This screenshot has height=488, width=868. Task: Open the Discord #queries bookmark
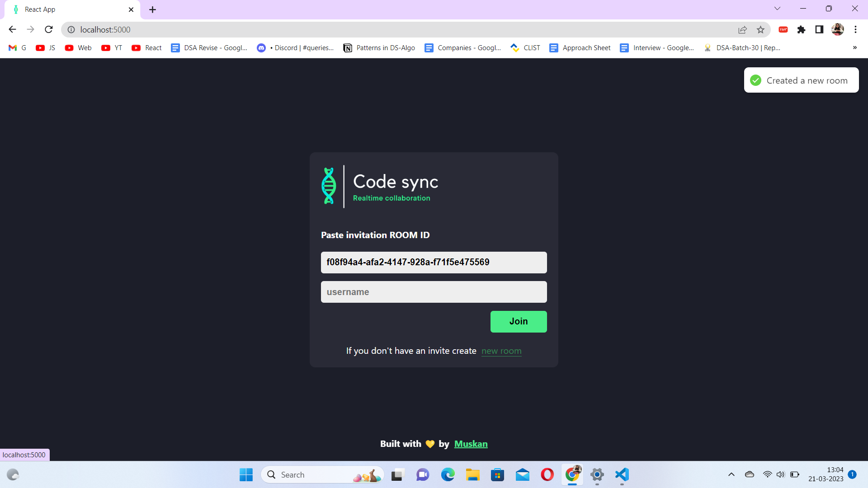click(295, 47)
